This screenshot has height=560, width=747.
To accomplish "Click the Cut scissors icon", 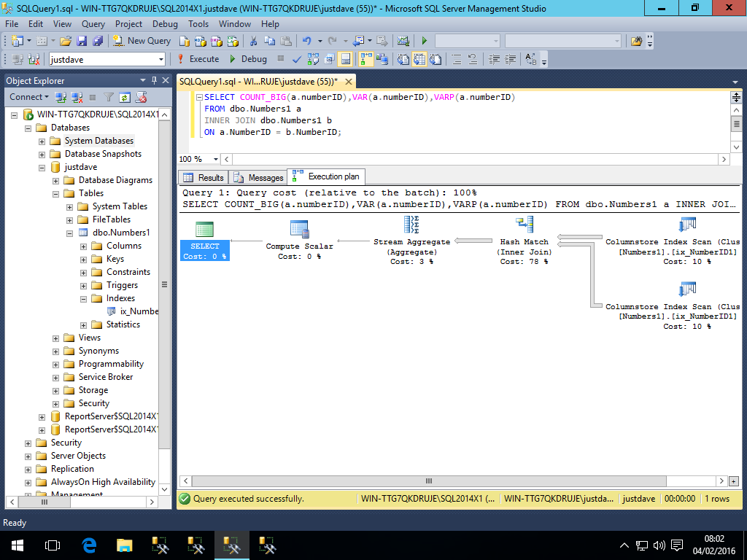I will pos(253,41).
